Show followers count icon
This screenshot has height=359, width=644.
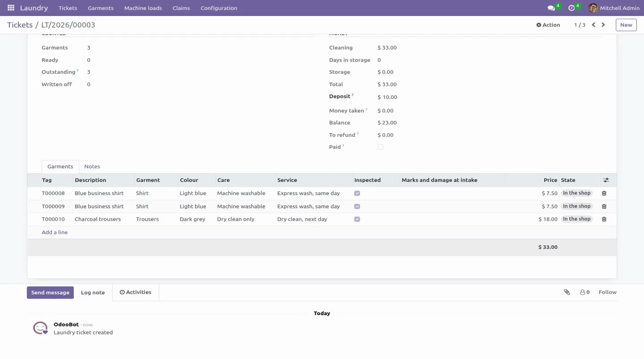pos(585,292)
